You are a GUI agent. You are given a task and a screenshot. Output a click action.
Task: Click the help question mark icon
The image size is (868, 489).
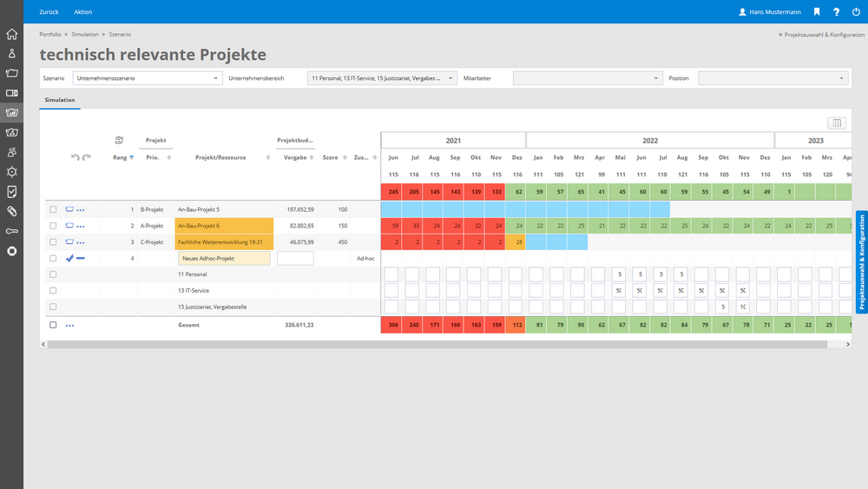point(837,12)
